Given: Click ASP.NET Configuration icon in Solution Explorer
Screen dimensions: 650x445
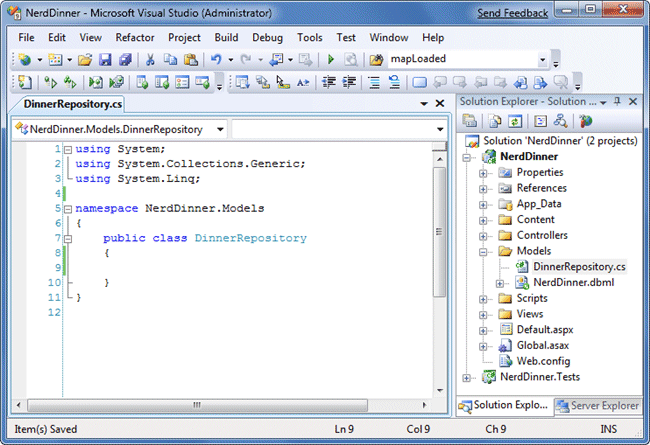Looking at the screenshot, I should (586, 121).
